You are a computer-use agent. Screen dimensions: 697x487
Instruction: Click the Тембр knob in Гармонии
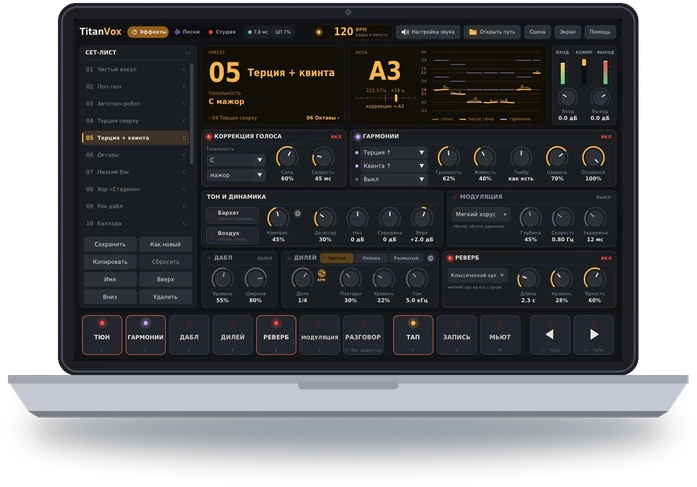click(521, 157)
